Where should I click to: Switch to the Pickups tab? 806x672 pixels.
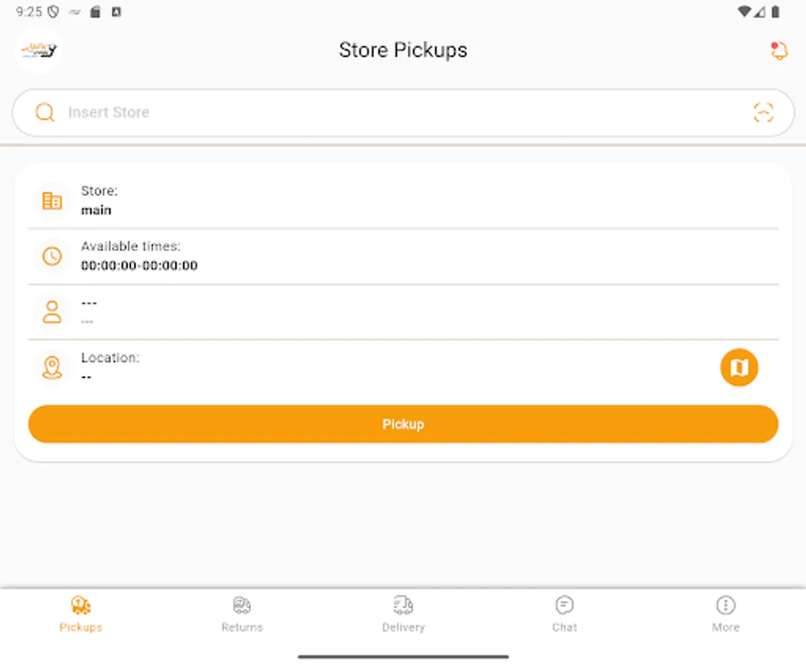point(80,612)
